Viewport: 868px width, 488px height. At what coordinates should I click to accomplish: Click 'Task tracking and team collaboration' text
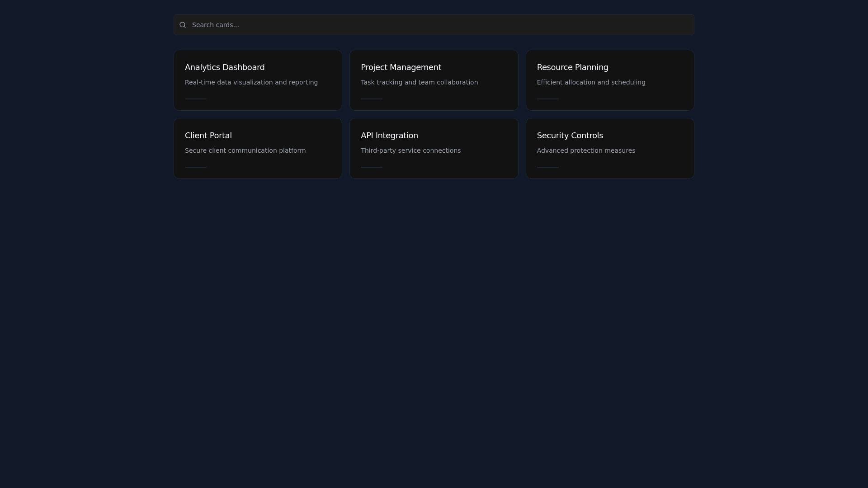419,82
